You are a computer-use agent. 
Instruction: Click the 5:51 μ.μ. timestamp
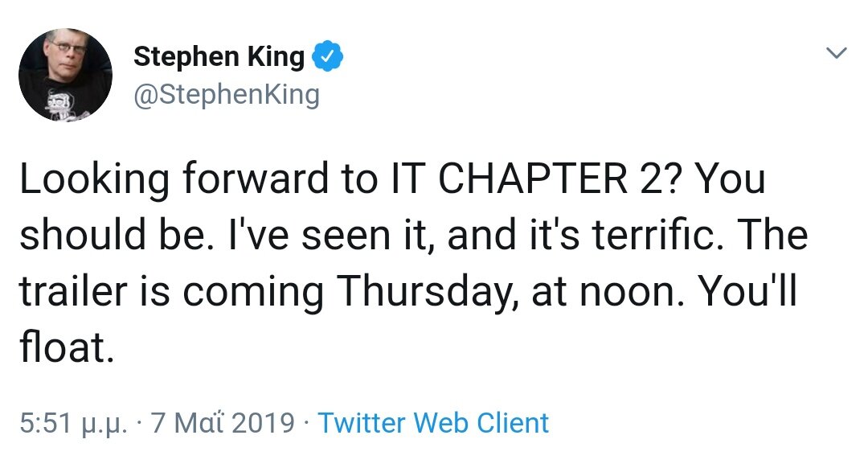74,424
